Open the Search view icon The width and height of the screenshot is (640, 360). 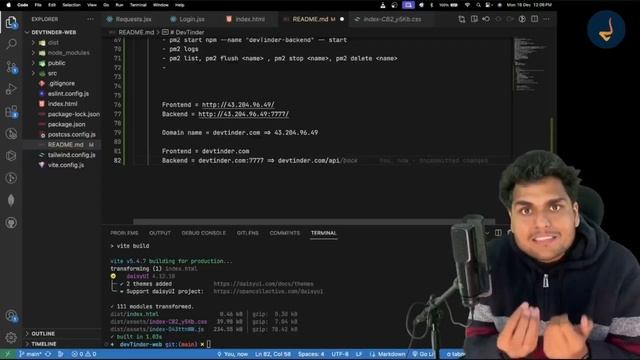click(x=11, y=44)
